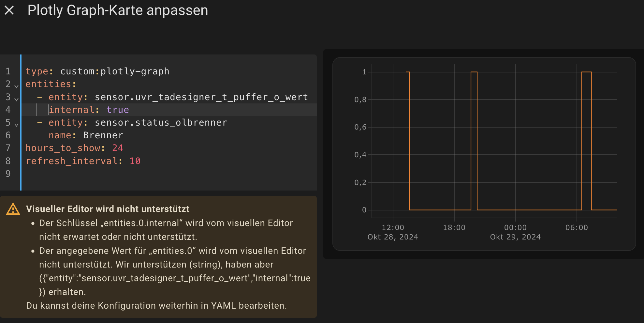
Task: Click the hours_to_show value 24
Action: pyautogui.click(x=118, y=148)
